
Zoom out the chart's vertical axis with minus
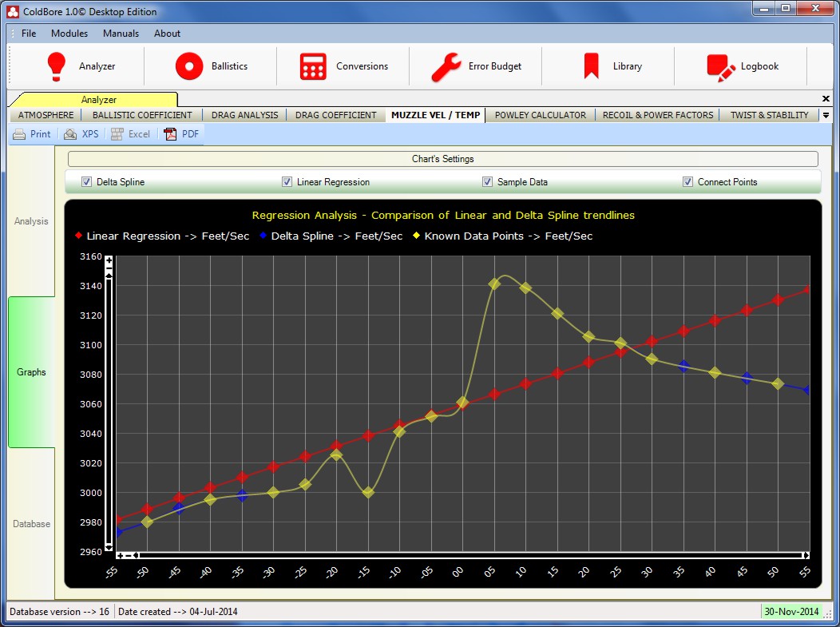point(109,268)
